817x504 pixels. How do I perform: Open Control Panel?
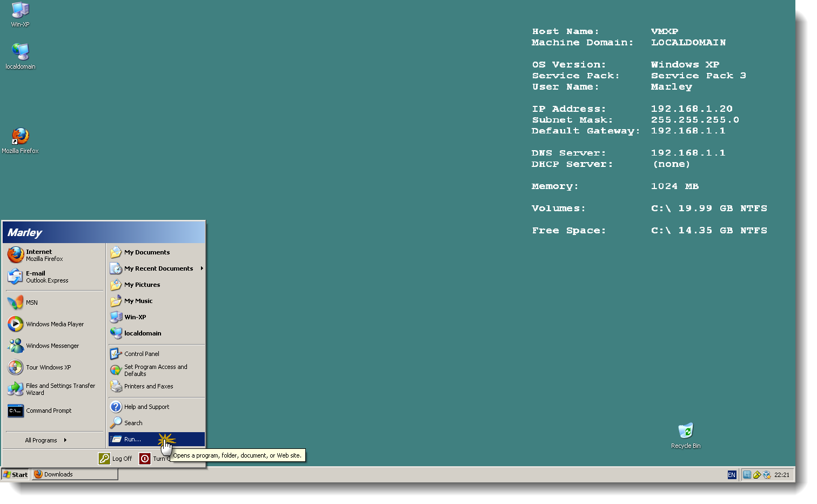point(142,353)
